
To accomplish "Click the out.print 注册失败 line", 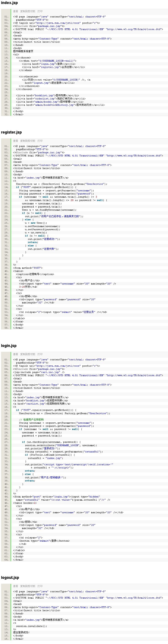I will tap(43, 249).
